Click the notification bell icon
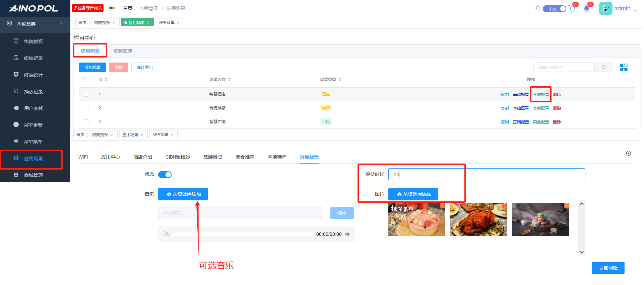The image size is (644, 285). click(586, 9)
